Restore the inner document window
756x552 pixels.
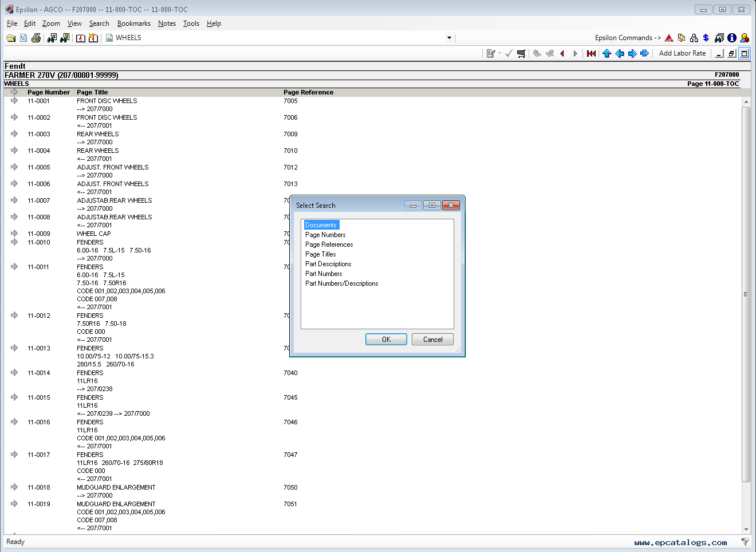[732, 53]
